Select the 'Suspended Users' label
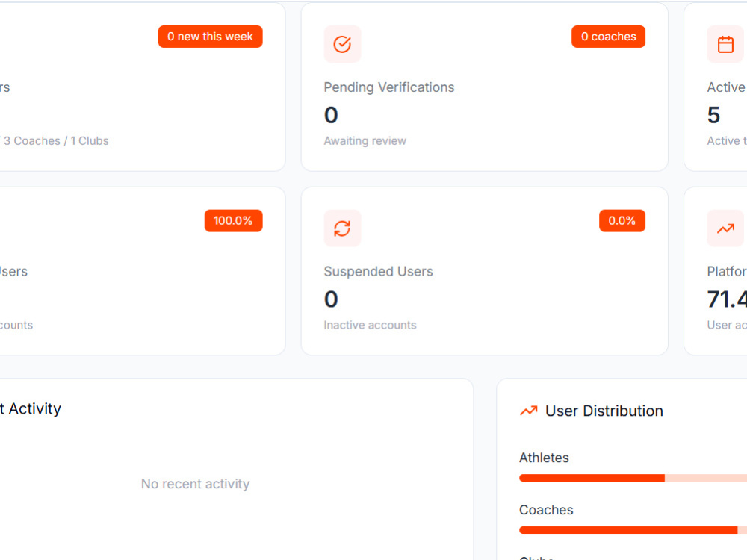 pos(378,272)
